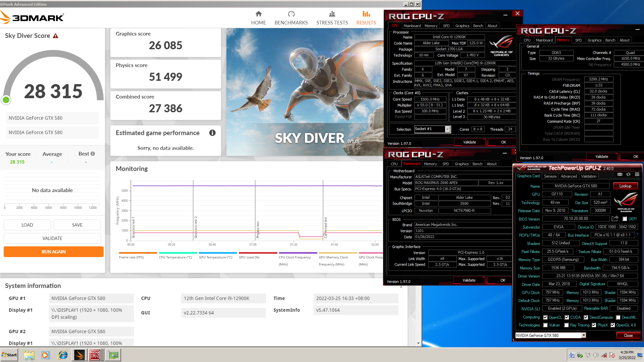The image size is (644, 362).
Task: Click the GPU-Z BIOS export share icon
Action: (615, 219)
